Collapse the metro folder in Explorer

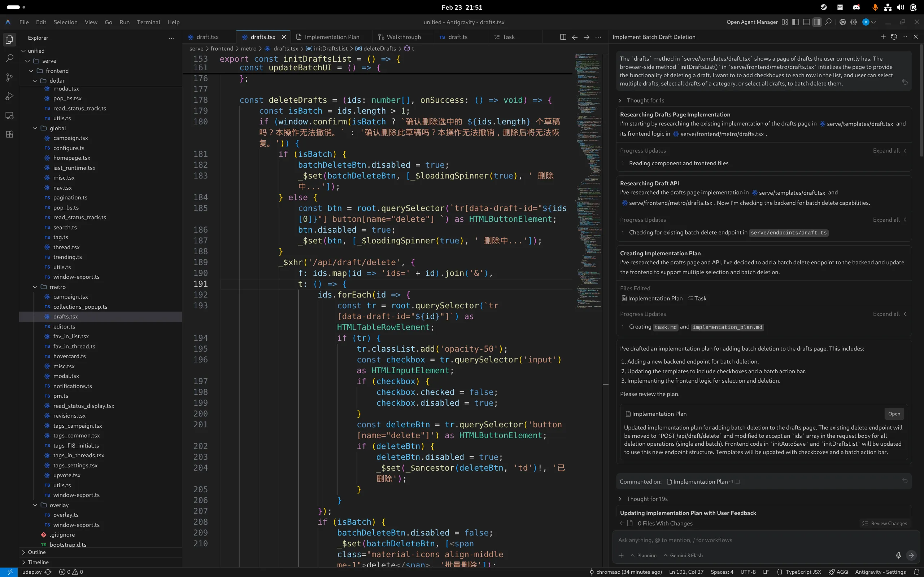coord(35,287)
